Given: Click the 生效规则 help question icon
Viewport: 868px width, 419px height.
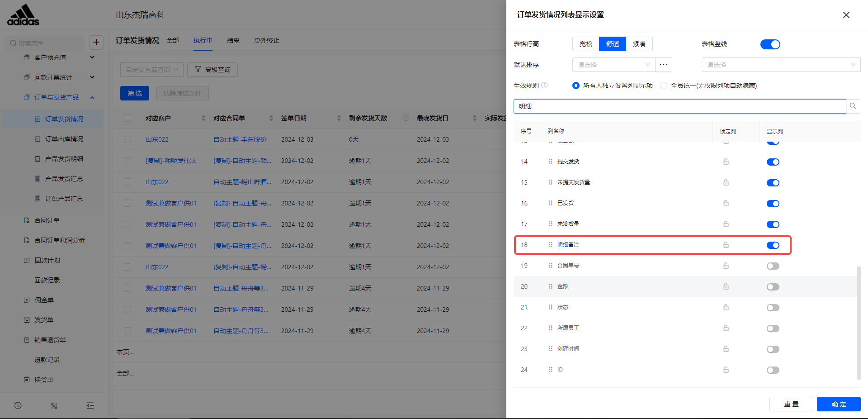Looking at the screenshot, I should pos(544,85).
